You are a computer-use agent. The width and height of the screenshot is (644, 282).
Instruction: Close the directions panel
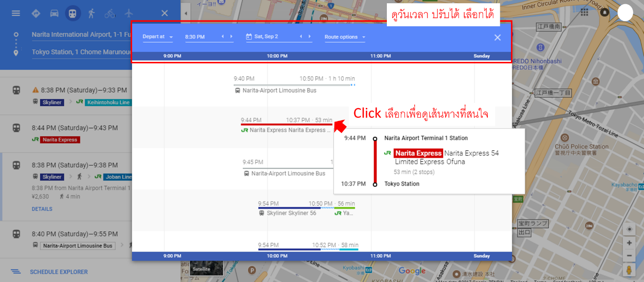point(164,13)
